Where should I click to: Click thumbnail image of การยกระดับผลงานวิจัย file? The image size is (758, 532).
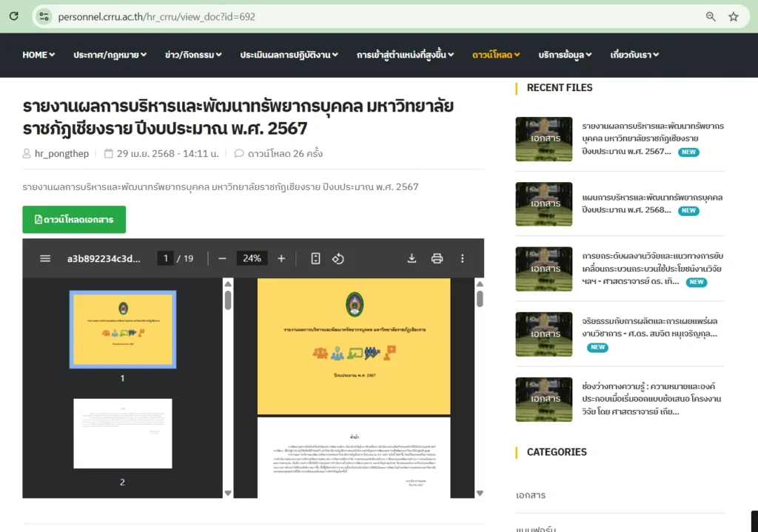click(544, 269)
